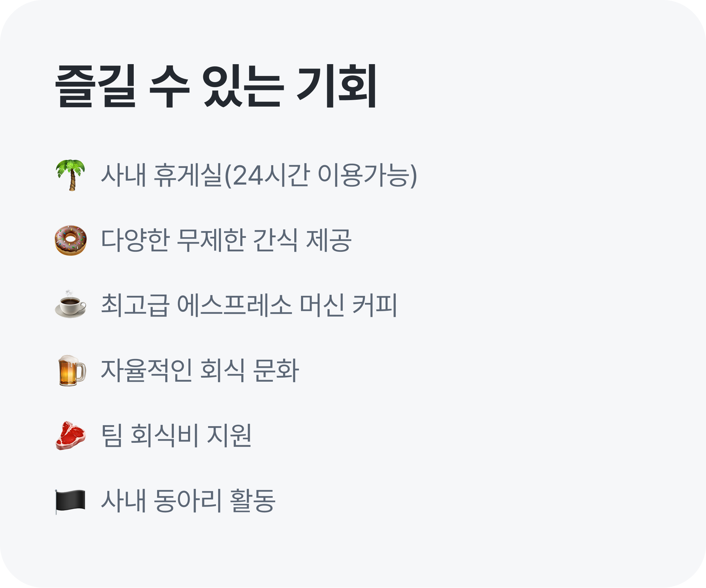Click the word '문화' beside beer item
This screenshot has width=706, height=588.
pos(276,371)
